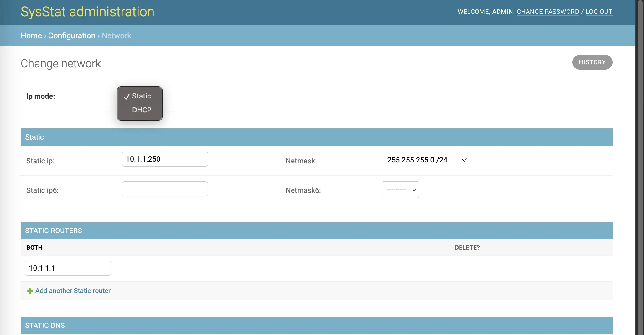Expand the 255.255.255.0 /24 netmask selector
This screenshot has width=644, height=335.
coord(425,160)
